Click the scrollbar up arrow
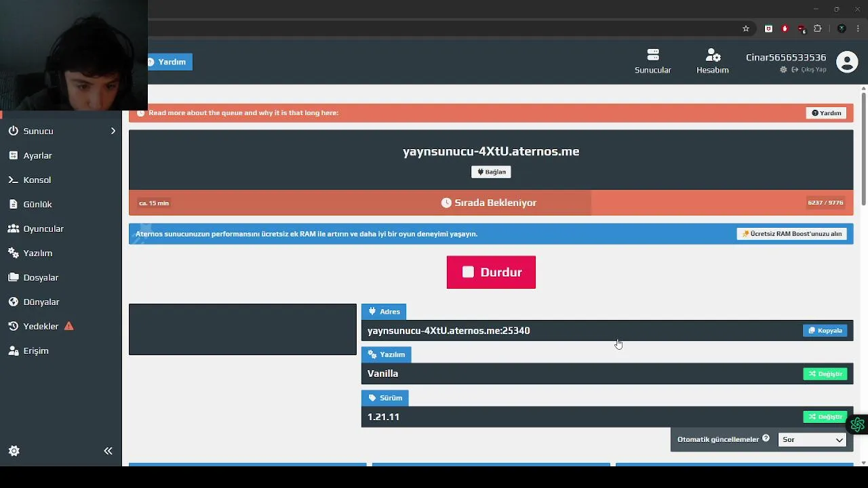 click(x=863, y=89)
